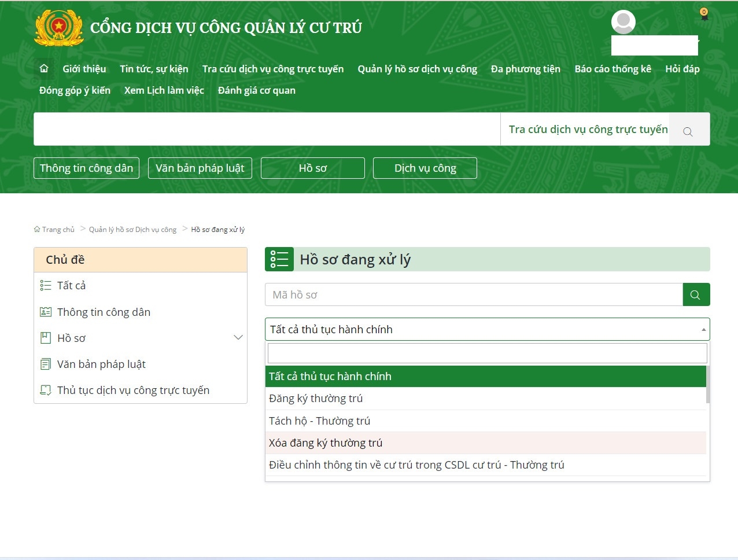
Task: Click the list icon beside Hồ sơ đang xử lý heading
Action: click(279, 259)
